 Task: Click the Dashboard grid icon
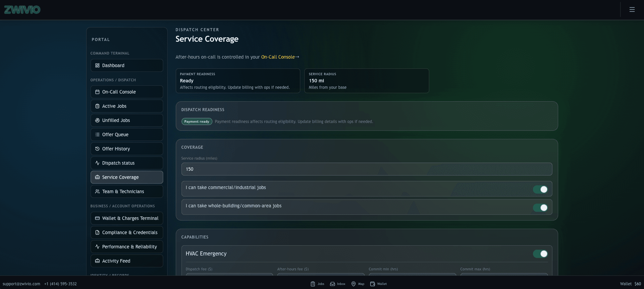[x=97, y=65]
